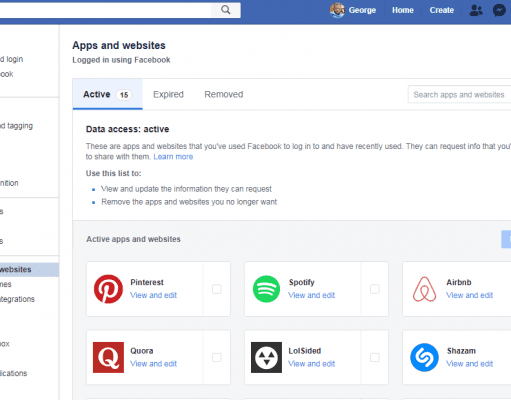Click the Quora app logo
The image size is (511, 400).
coord(108,357)
